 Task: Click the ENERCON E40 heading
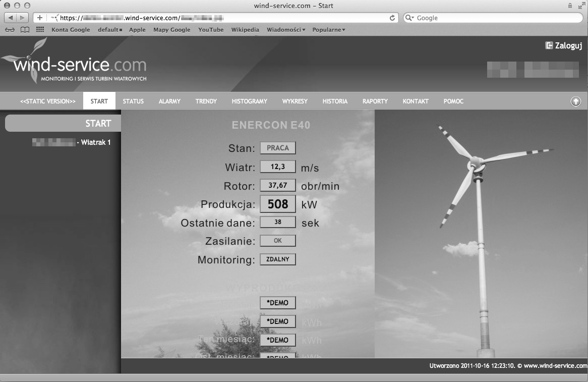point(271,125)
